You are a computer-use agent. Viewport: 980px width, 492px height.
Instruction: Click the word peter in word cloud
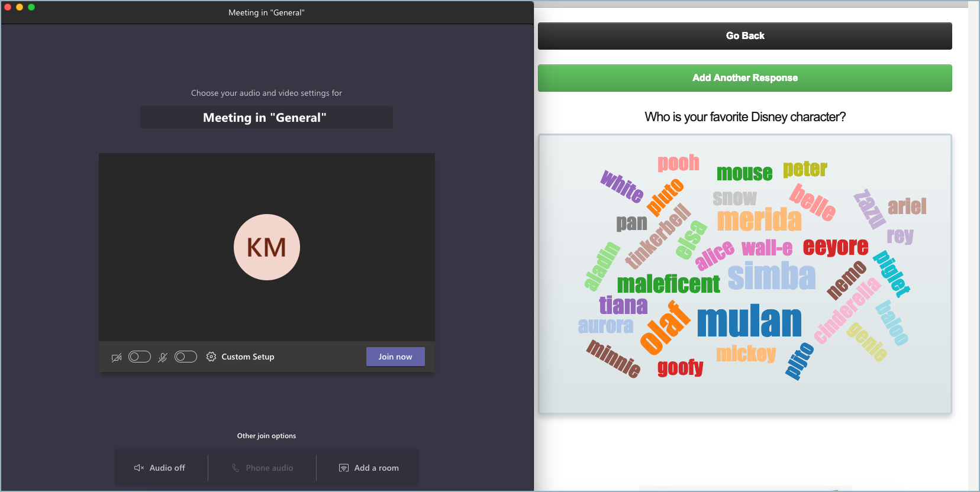[x=805, y=169]
